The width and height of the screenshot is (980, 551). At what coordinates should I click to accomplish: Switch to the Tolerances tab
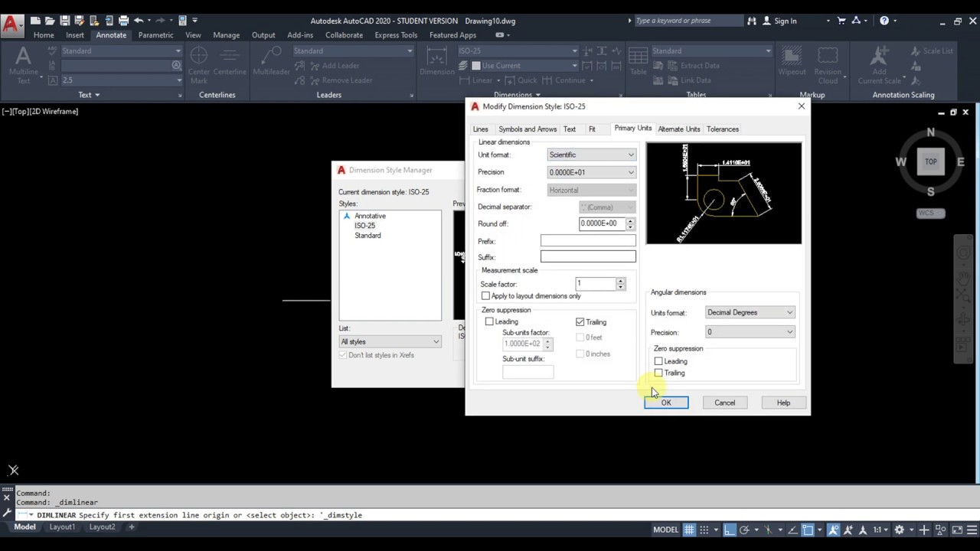coord(723,129)
